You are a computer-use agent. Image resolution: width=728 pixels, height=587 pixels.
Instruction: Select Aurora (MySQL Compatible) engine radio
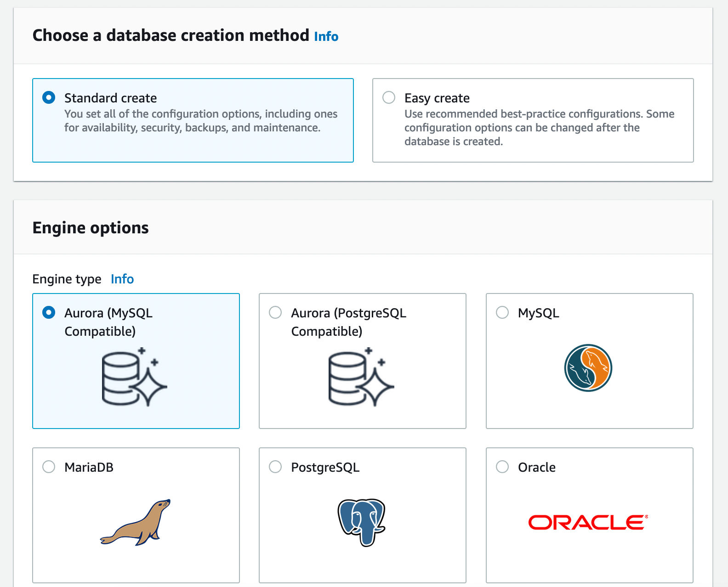click(x=49, y=312)
